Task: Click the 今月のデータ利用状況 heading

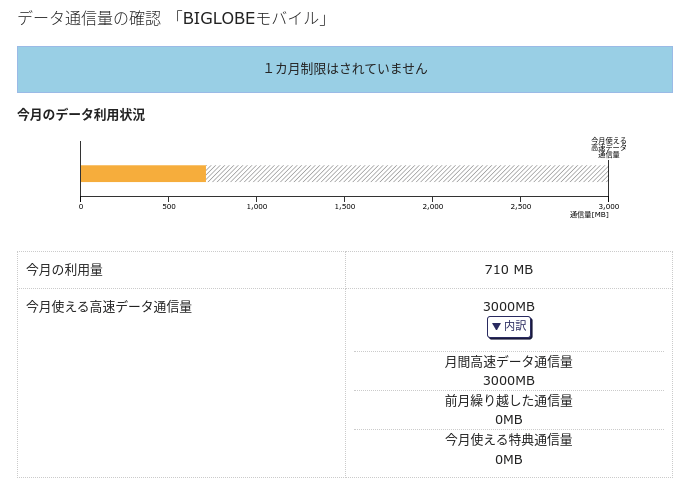Action: (x=81, y=115)
